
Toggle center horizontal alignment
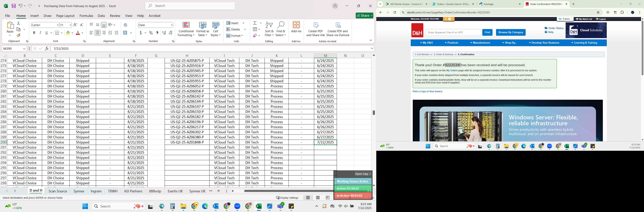(x=97, y=33)
